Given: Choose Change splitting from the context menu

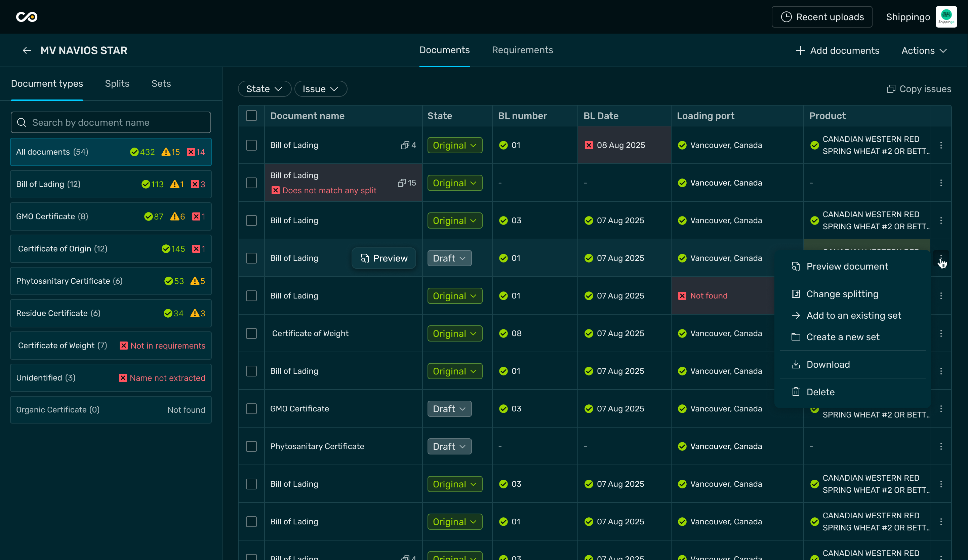Looking at the screenshot, I should coord(842,294).
